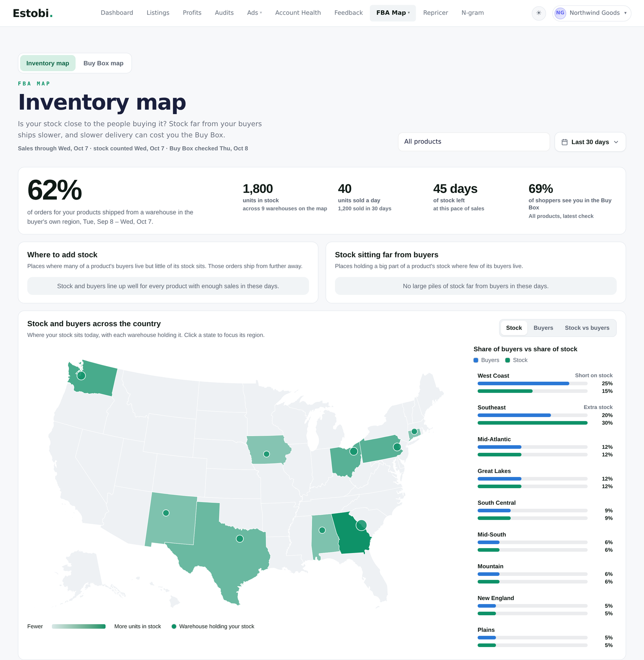Select the Stock map mode
The image size is (644, 660).
point(514,328)
